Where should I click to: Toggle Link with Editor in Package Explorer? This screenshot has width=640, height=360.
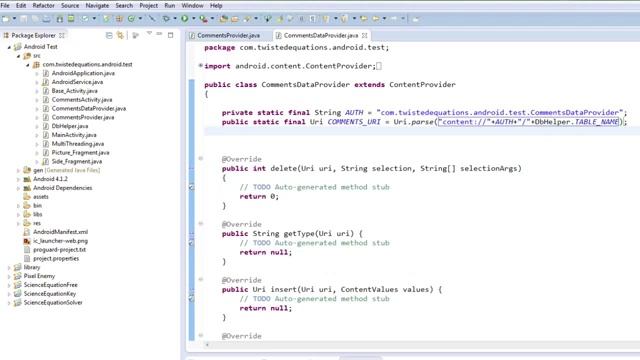(120, 36)
